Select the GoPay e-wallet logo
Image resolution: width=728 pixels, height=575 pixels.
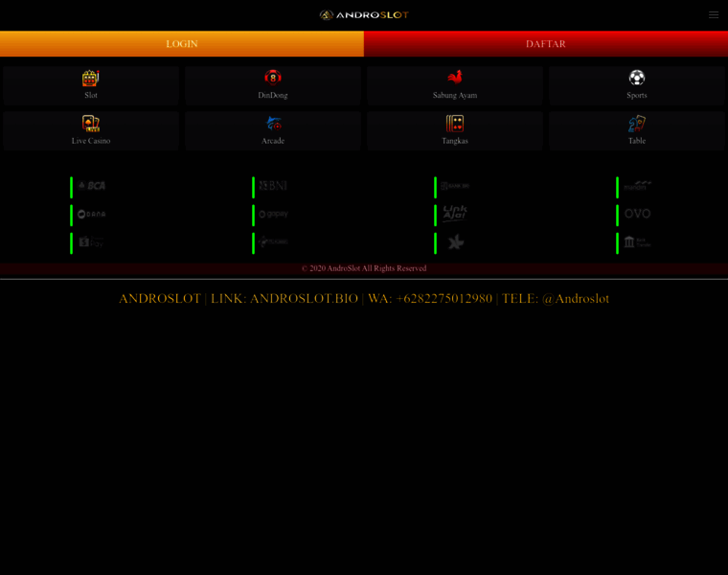point(273,214)
